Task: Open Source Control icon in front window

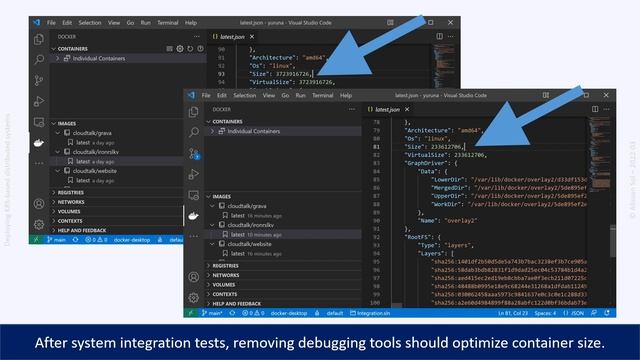Action: point(193,154)
